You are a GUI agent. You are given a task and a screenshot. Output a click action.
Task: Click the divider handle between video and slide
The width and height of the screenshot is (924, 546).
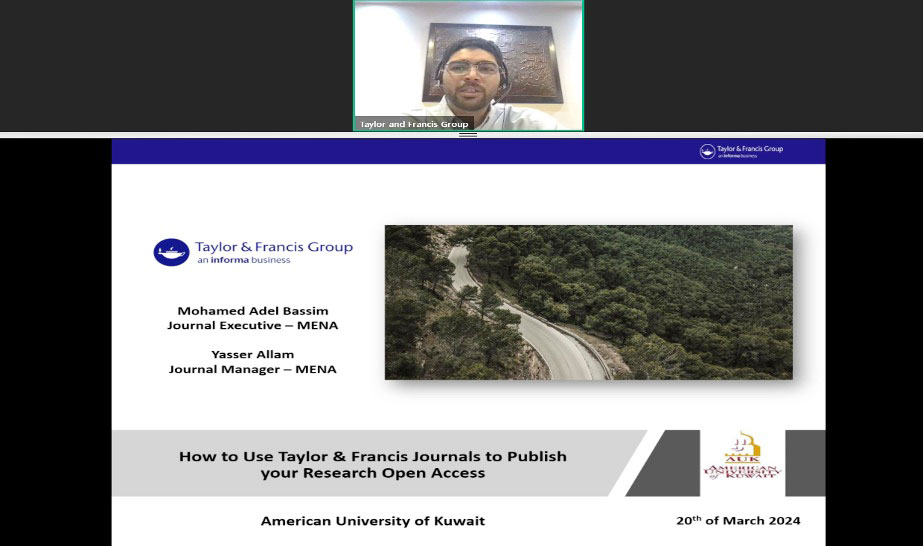[x=468, y=135]
